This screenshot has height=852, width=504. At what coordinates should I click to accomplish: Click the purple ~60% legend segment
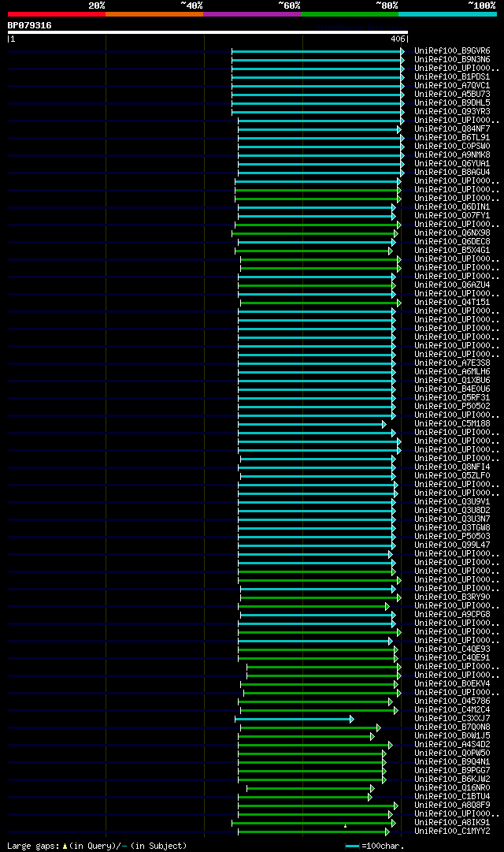click(x=252, y=14)
